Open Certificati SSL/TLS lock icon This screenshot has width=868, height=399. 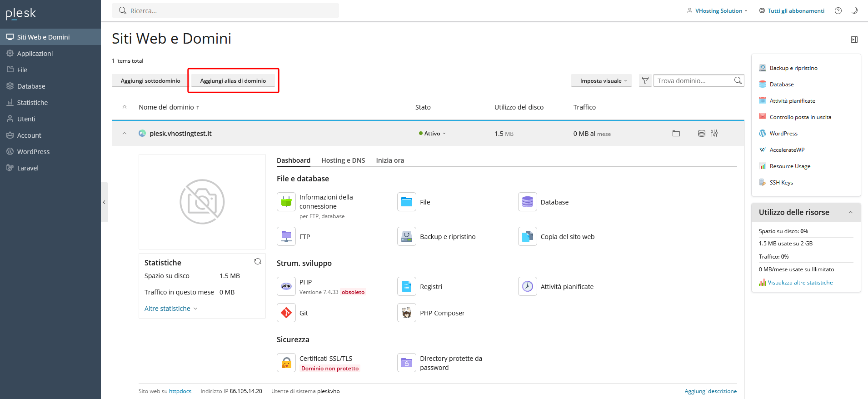click(x=286, y=363)
